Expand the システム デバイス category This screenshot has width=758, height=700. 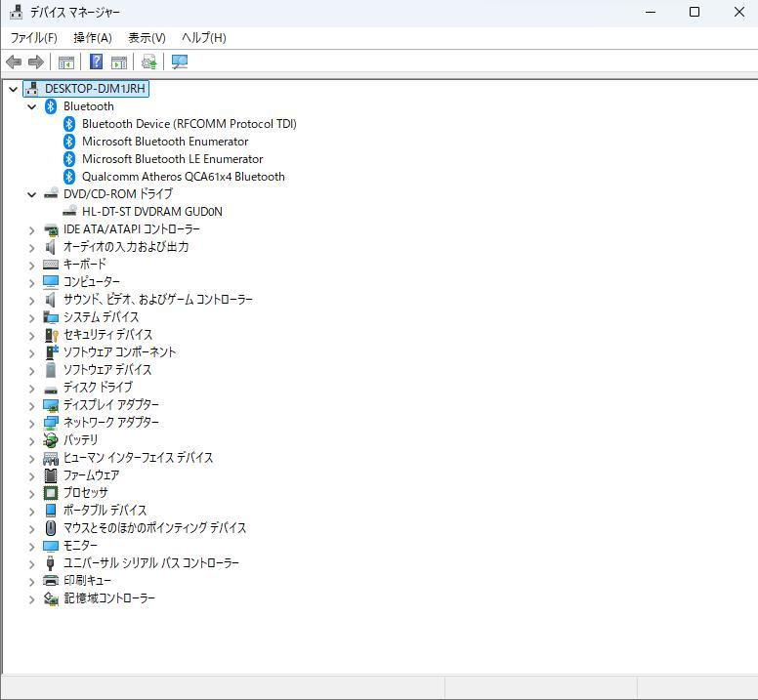tap(32, 318)
